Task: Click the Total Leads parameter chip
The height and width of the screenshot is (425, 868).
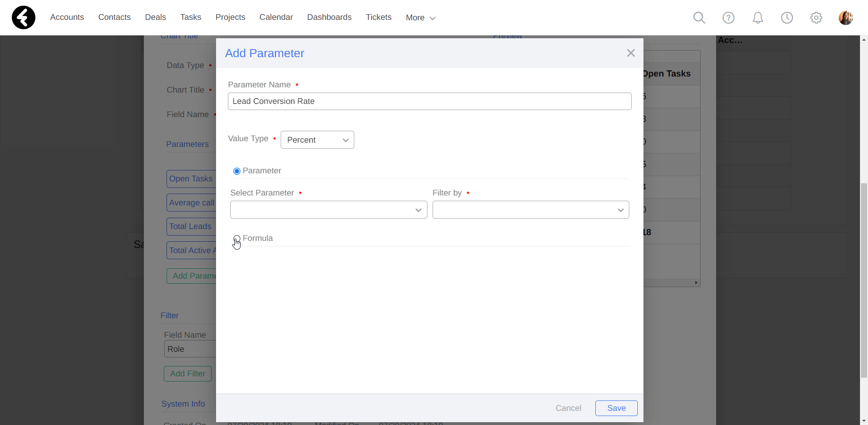Action: tap(191, 226)
